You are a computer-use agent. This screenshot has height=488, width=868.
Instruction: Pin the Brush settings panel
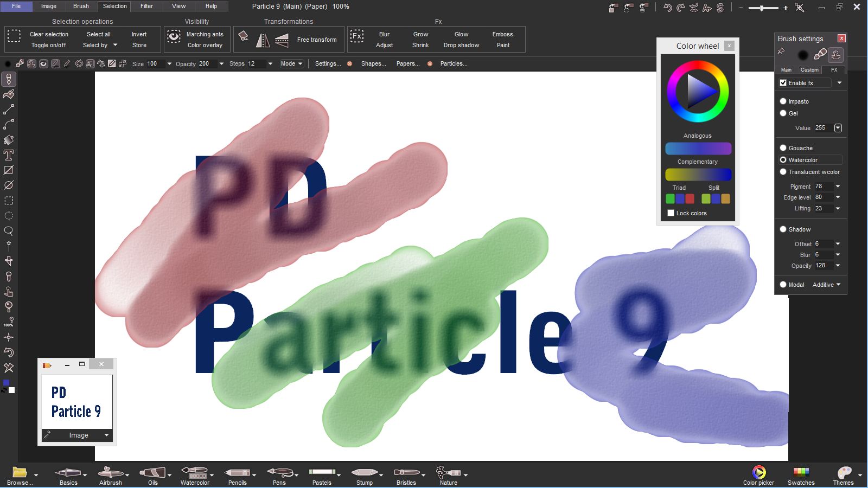781,51
